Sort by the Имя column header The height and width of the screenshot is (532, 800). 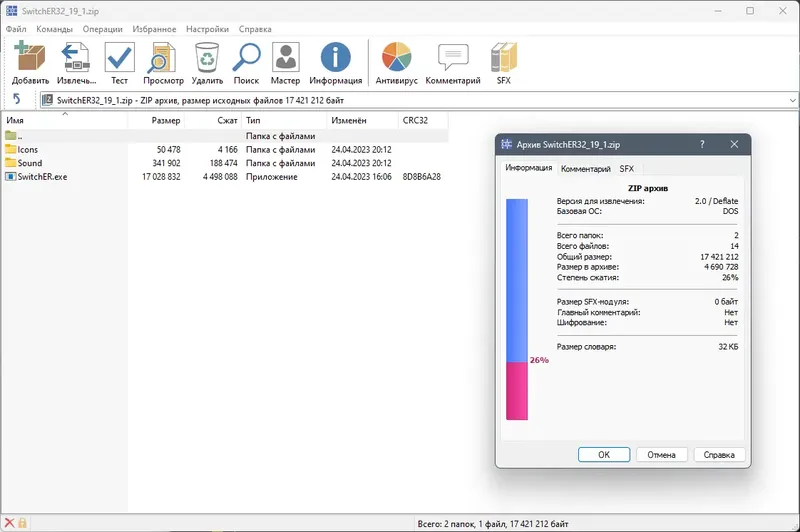64,120
